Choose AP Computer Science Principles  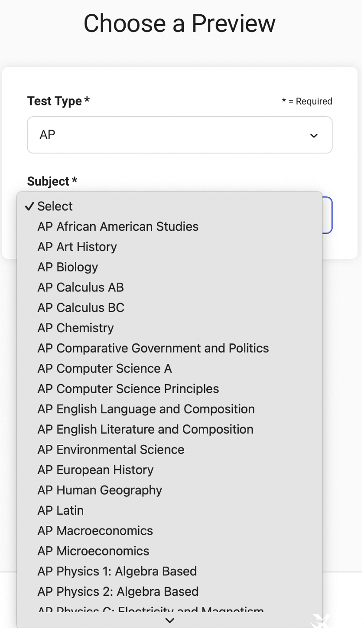pos(169,389)
